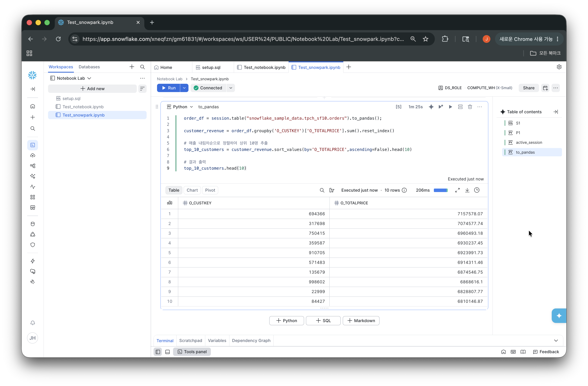Click the Share button
The height and width of the screenshot is (386, 588).
point(529,88)
